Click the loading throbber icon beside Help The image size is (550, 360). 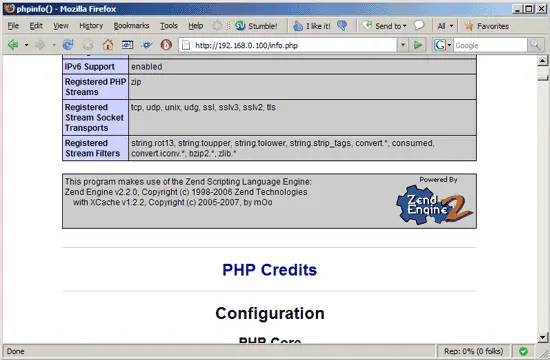tap(217, 26)
